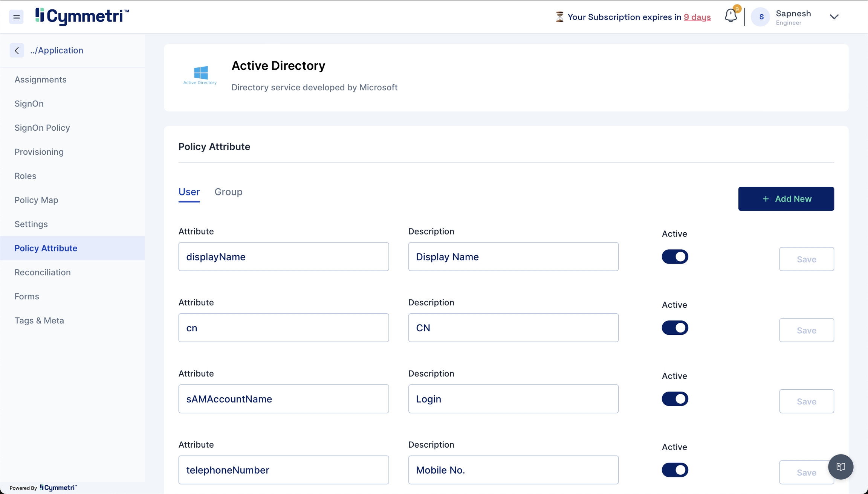
Task: Switch to the Group tab
Action: pos(228,192)
